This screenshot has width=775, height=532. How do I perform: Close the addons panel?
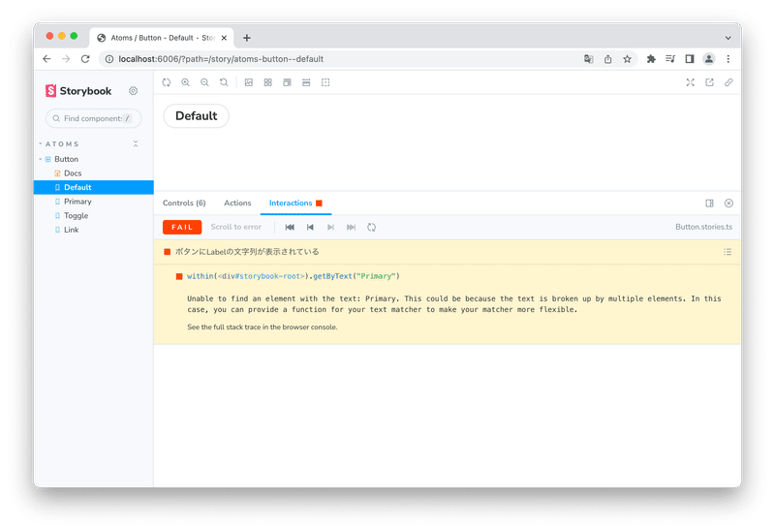tap(728, 203)
